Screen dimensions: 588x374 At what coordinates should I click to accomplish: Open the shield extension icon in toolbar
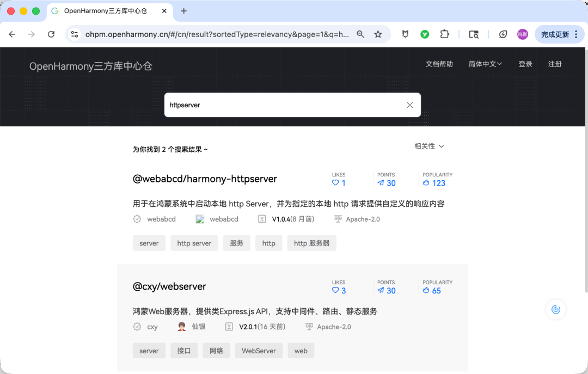(405, 34)
